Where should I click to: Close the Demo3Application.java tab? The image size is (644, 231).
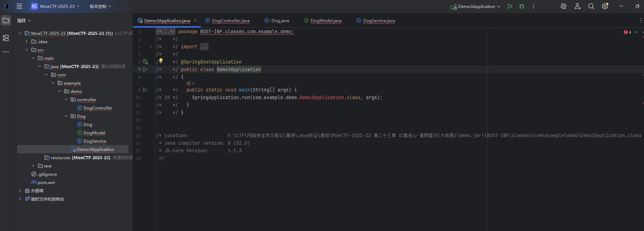(x=195, y=20)
